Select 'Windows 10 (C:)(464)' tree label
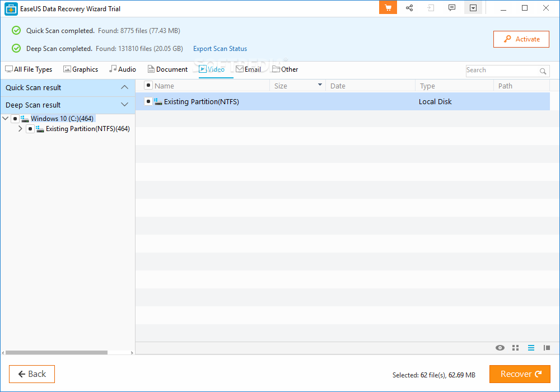The height and width of the screenshot is (392, 560). [62, 119]
